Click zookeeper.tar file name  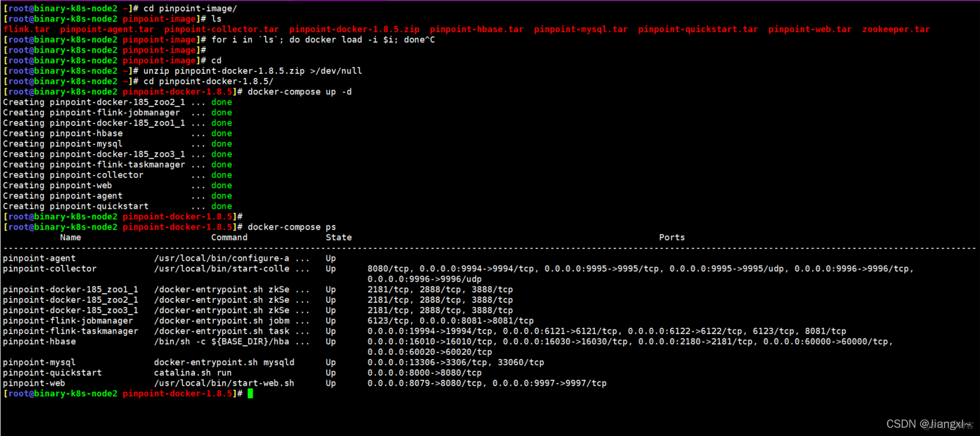896,30
